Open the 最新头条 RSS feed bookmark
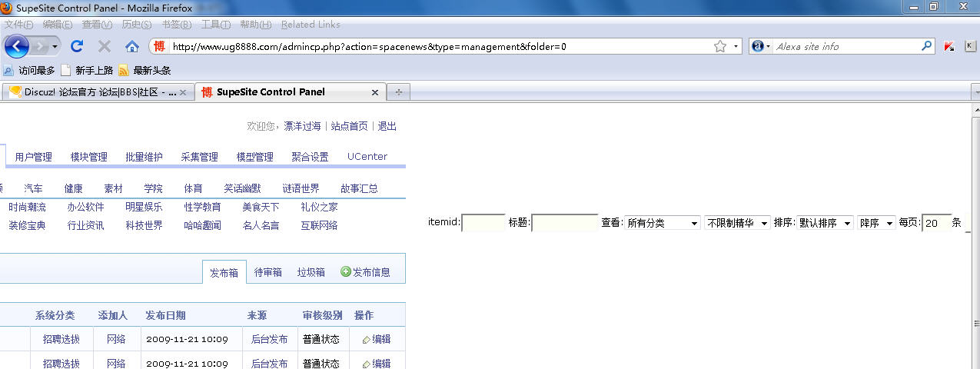980x369 pixels. pos(145,70)
